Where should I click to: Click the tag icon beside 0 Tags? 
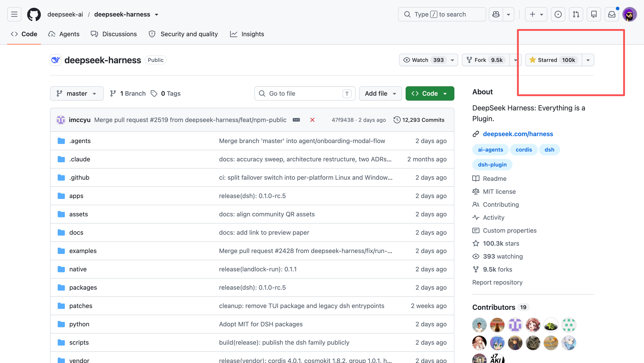[154, 93]
